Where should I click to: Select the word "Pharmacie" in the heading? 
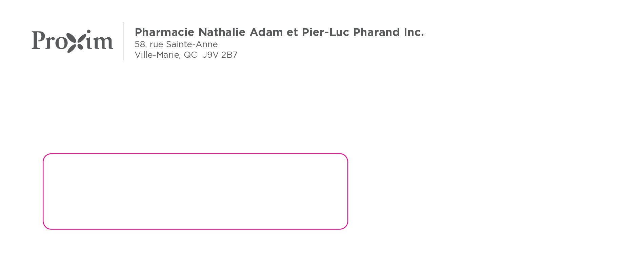point(164,32)
